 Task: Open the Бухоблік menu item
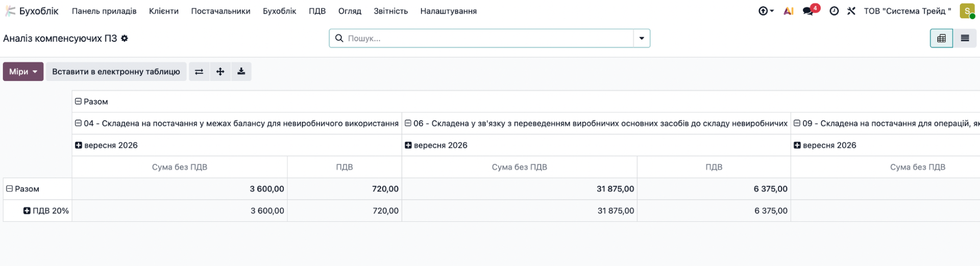coord(279,11)
